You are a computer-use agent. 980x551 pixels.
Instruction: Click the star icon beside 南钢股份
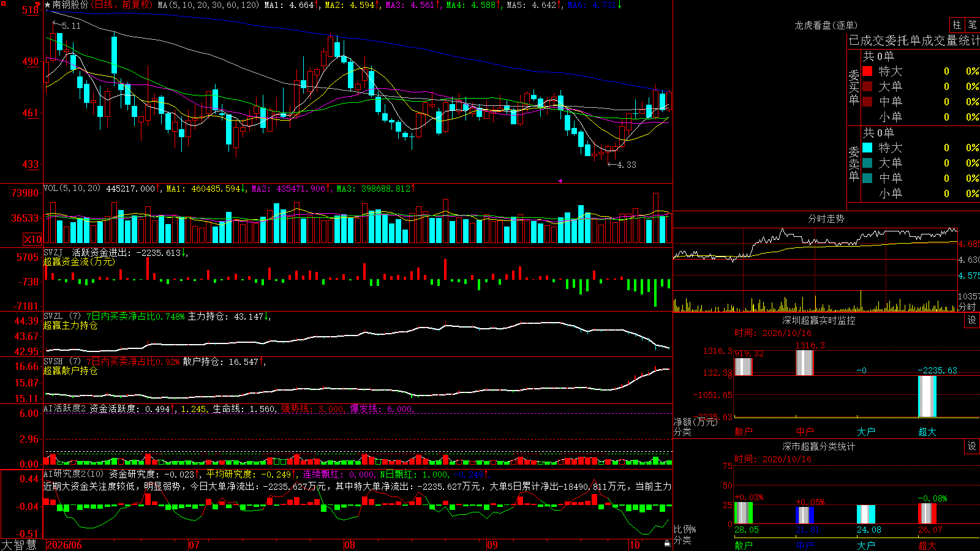coord(48,5)
